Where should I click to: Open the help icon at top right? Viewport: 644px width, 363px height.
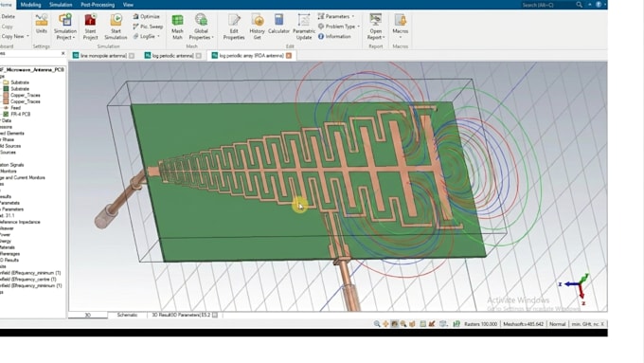599,5
